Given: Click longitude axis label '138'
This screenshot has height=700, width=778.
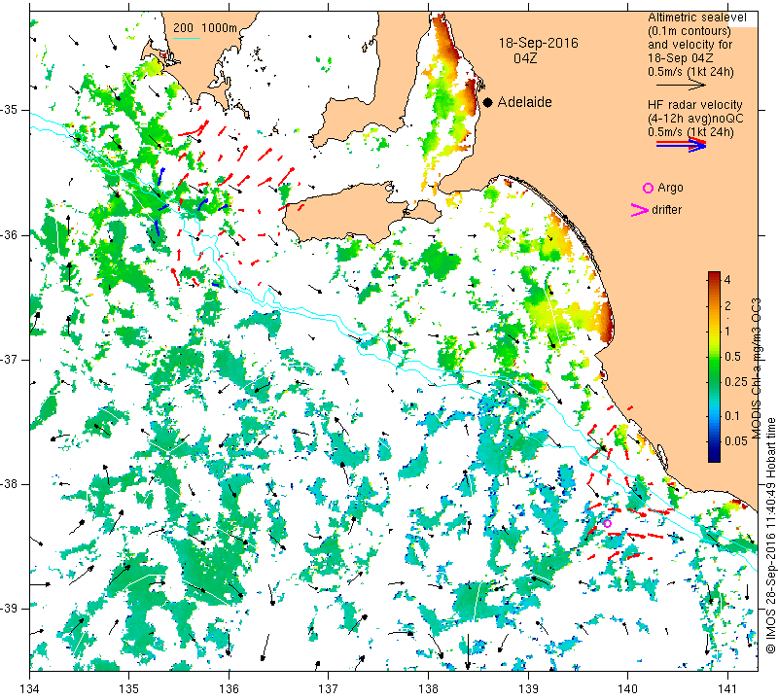Looking at the screenshot, I should [428, 688].
